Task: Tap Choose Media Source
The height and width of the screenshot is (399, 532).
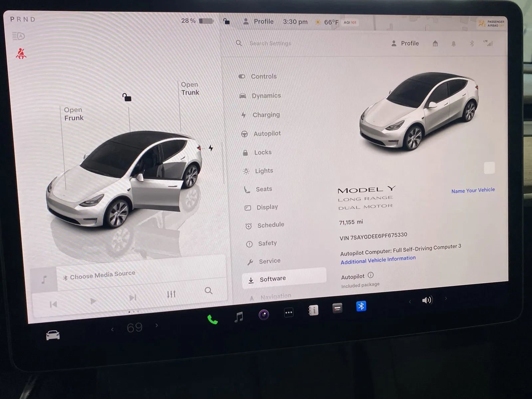Action: point(99,275)
